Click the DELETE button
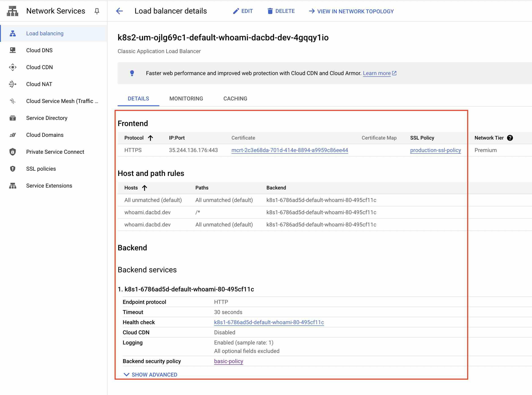The height and width of the screenshot is (395, 532). click(281, 11)
